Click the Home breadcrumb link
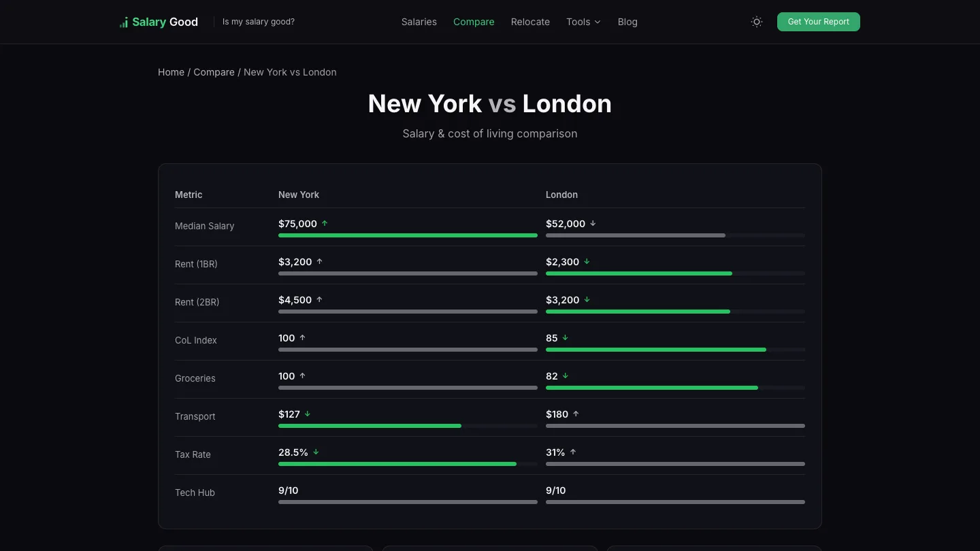980x551 pixels. click(171, 72)
